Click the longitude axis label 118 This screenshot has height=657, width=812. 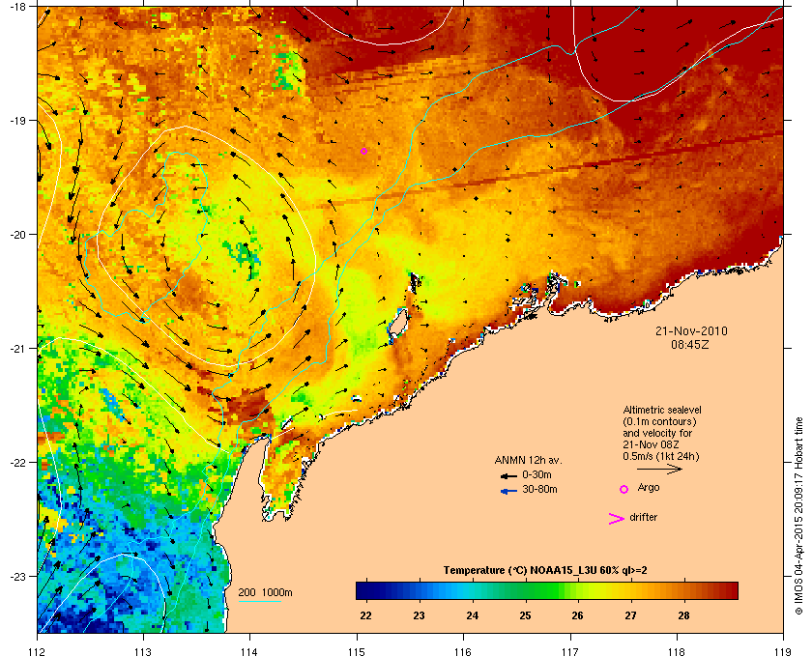click(x=677, y=652)
